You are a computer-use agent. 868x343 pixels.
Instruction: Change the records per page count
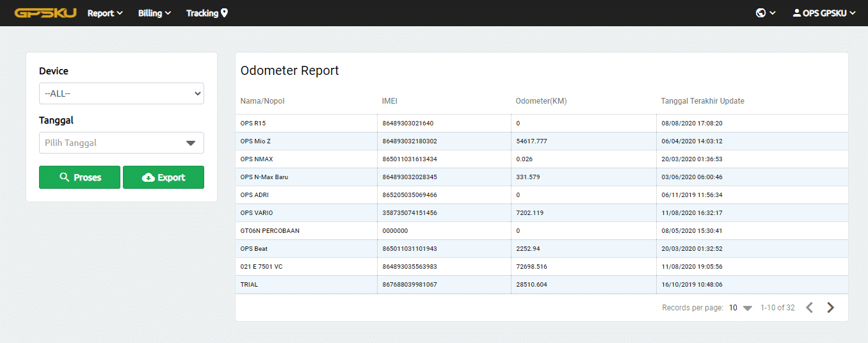[x=740, y=308]
